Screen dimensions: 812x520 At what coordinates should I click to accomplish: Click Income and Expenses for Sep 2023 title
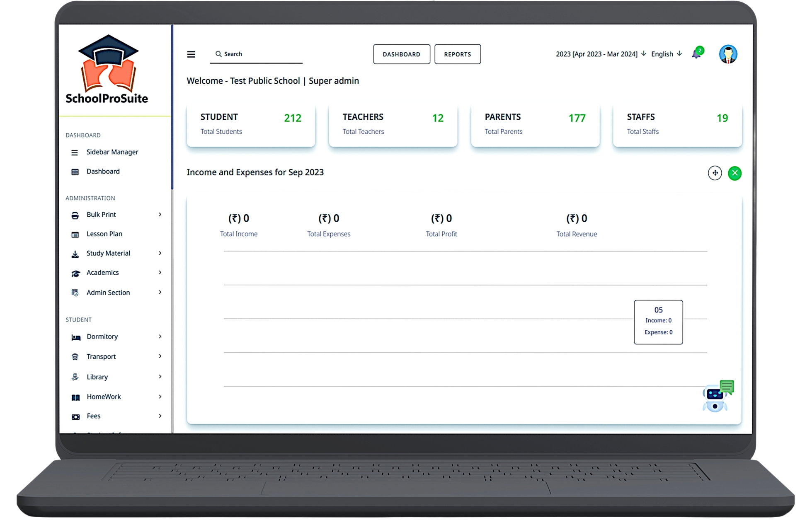255,172
